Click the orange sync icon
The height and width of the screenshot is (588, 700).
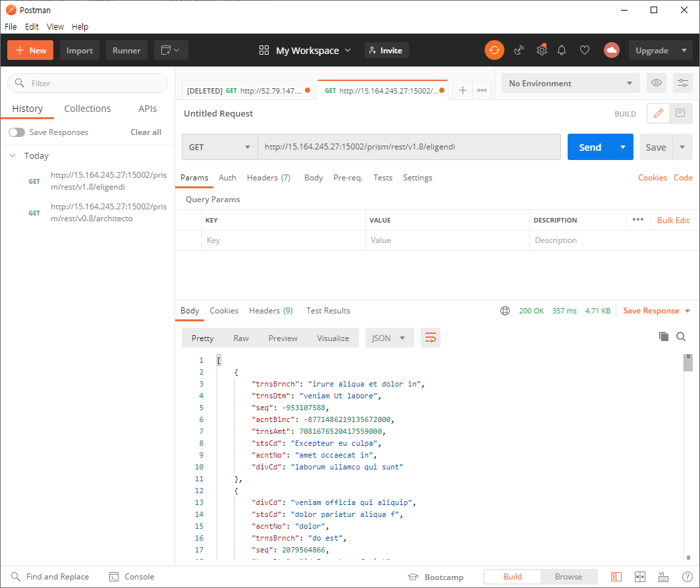494,50
